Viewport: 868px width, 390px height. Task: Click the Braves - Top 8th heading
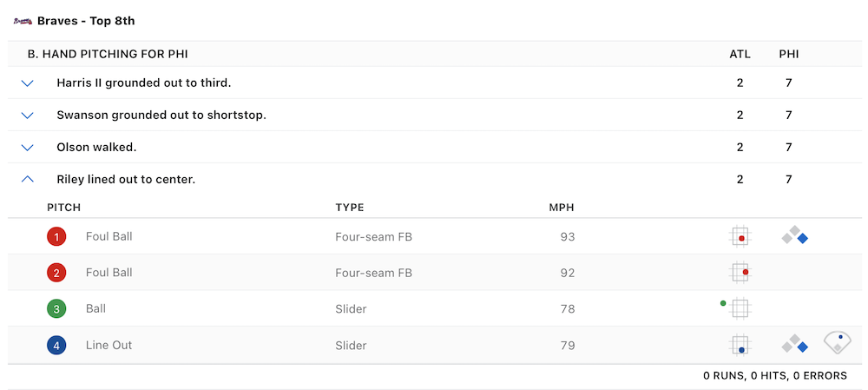tap(86, 21)
